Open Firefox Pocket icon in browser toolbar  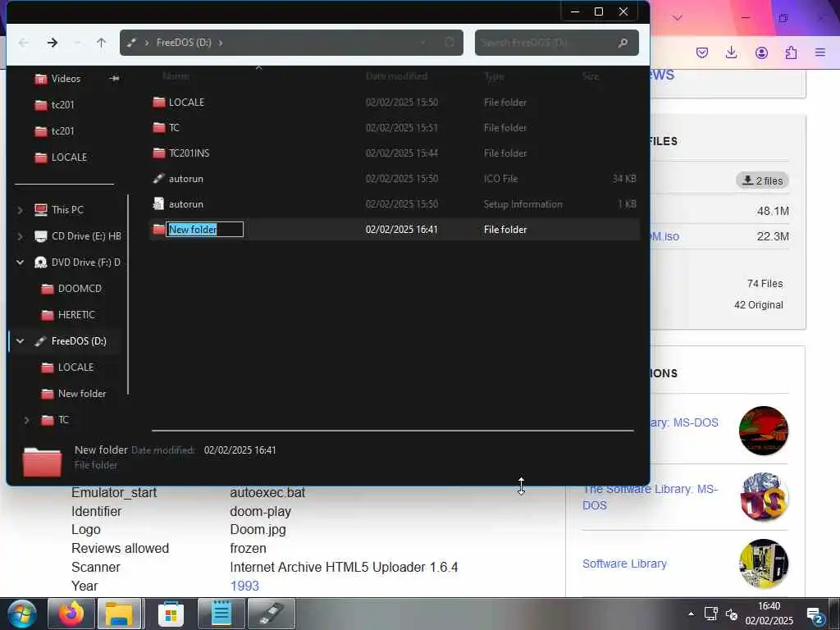tap(702, 52)
